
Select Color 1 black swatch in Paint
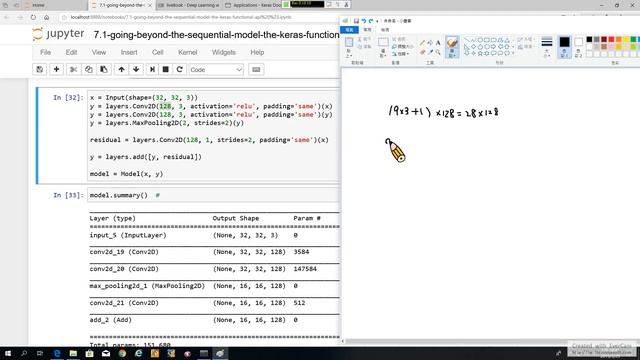(564, 47)
